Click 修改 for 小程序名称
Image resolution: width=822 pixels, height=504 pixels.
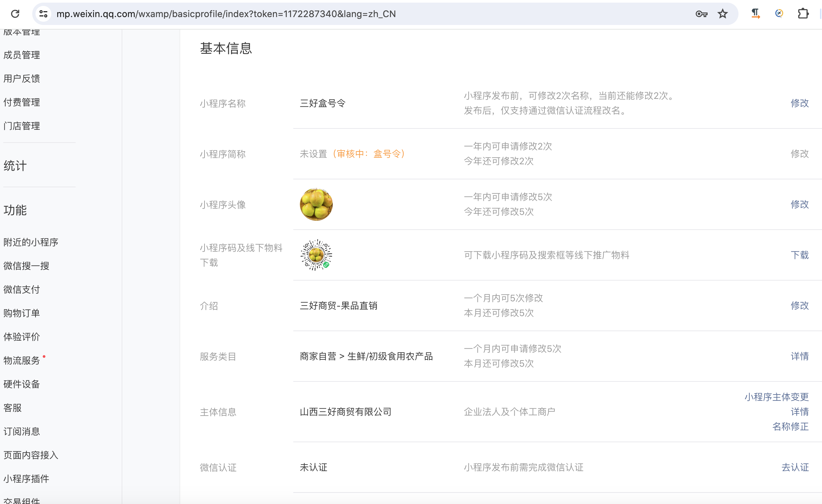pyautogui.click(x=799, y=103)
